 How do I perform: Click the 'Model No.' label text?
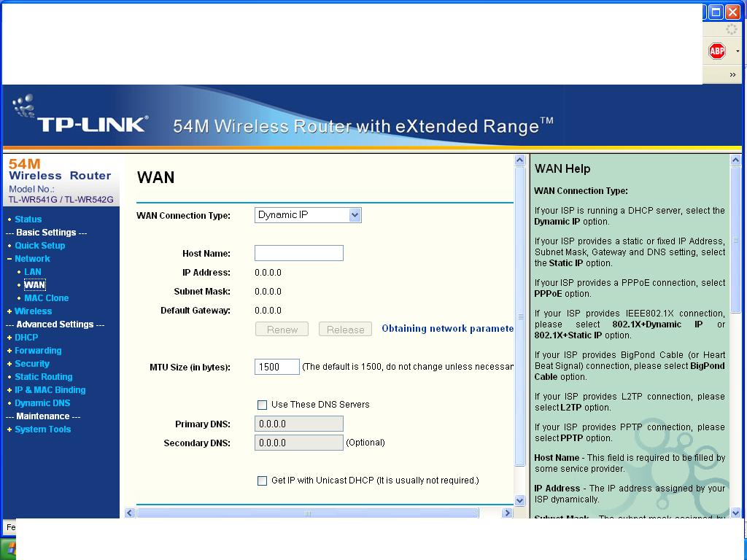(31, 189)
